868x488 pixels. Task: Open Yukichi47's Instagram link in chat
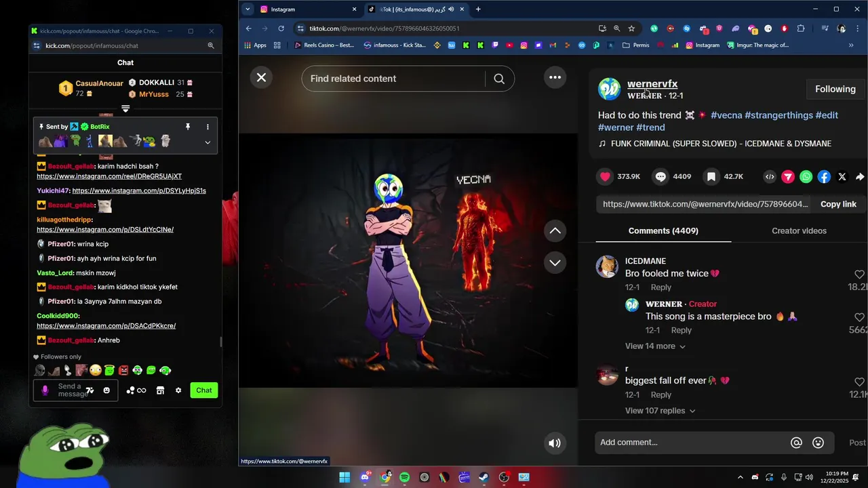139,191
